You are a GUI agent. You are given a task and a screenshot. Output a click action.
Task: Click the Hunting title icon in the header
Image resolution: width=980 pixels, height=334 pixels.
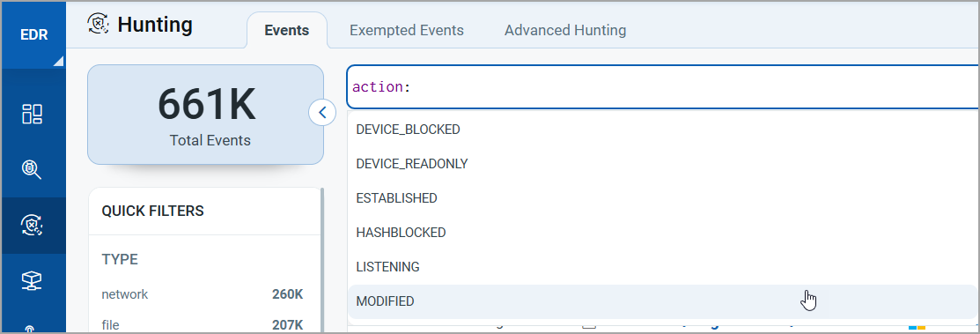tap(99, 25)
